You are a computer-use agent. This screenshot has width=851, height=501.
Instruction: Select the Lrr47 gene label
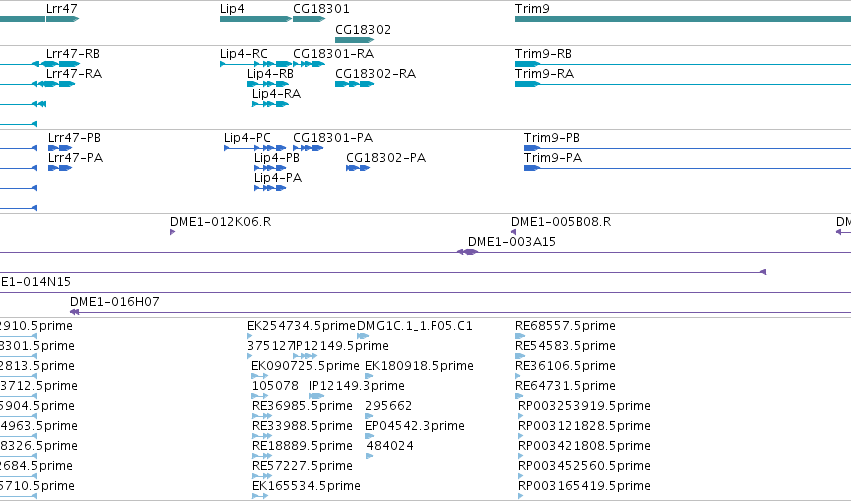(61, 9)
